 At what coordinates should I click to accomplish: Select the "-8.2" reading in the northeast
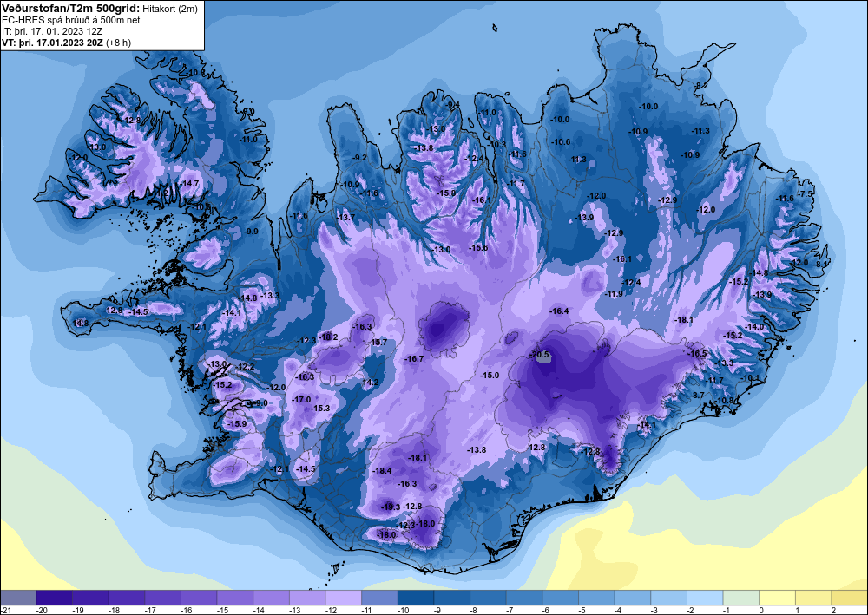point(701,85)
